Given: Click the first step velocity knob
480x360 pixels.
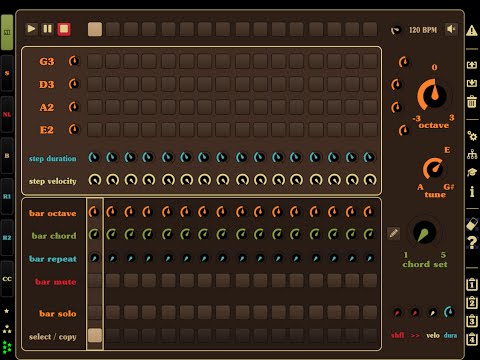Looking at the screenshot, I should click(x=95, y=180).
